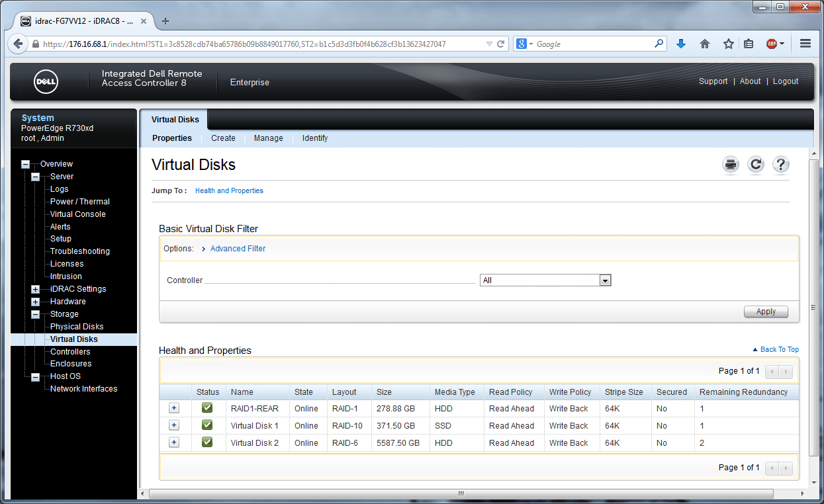824x504 pixels.
Task: Refresh the Virtual Disks page
Action: pos(756,165)
